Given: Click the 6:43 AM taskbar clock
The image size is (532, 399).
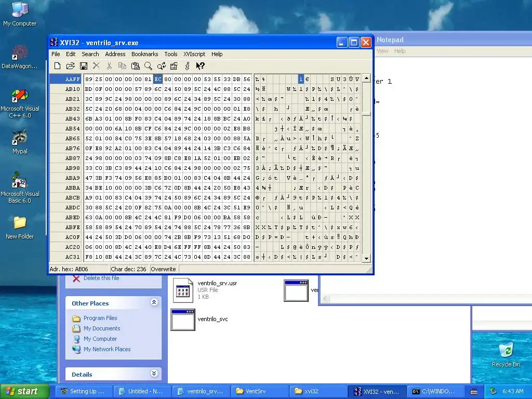Looking at the screenshot, I should point(513,391).
